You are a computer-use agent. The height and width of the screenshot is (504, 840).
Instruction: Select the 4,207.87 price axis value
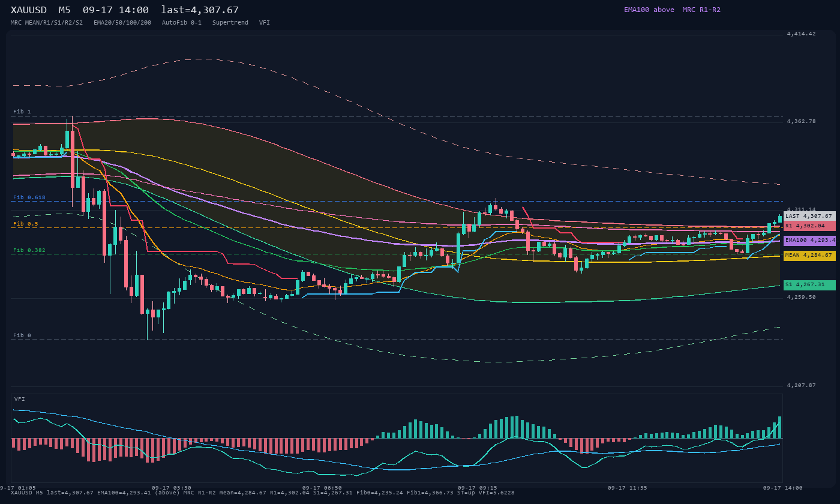tap(802, 385)
